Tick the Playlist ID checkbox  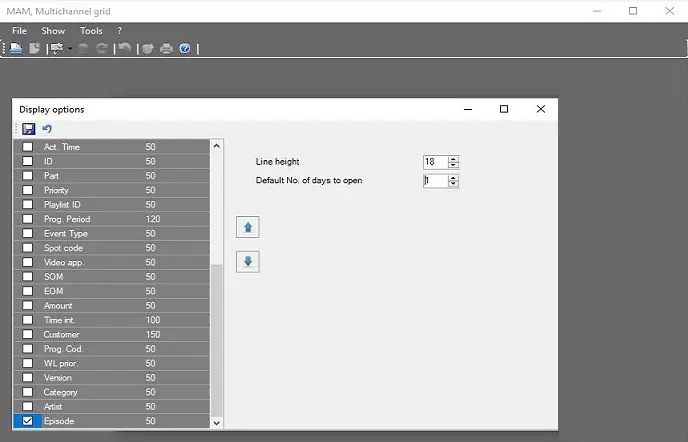[27, 204]
